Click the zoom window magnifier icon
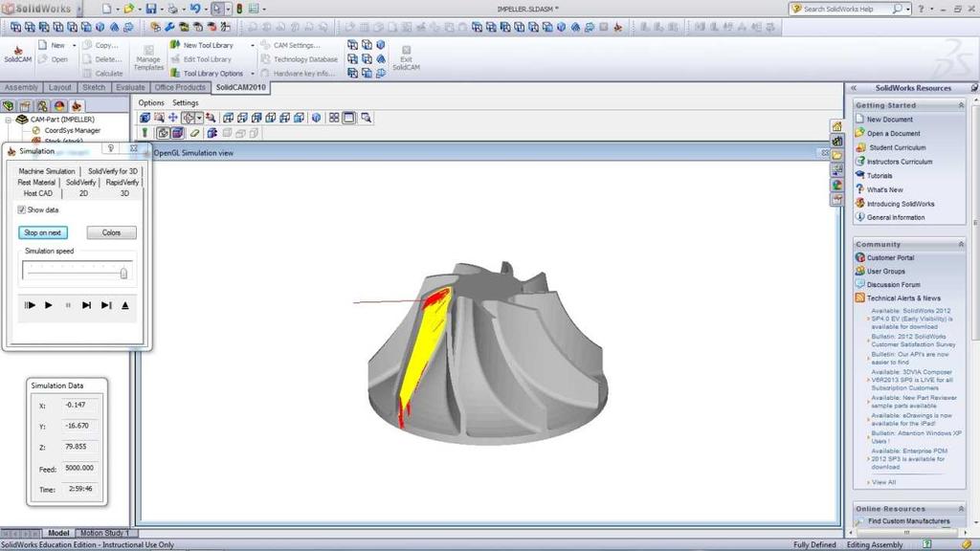The height and width of the screenshot is (551, 980). (x=367, y=118)
